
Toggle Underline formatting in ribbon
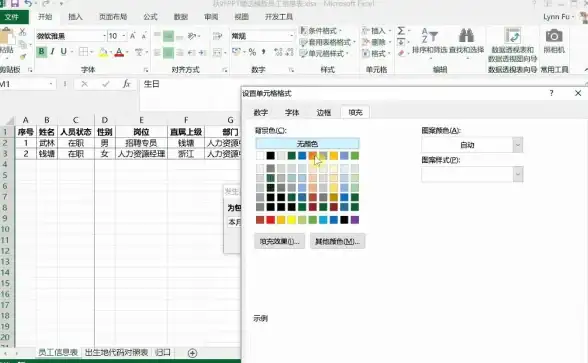pos(64,52)
